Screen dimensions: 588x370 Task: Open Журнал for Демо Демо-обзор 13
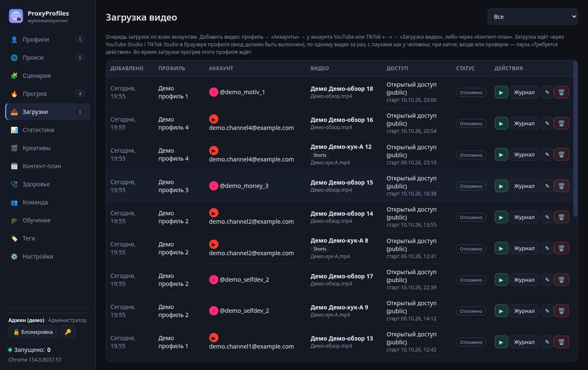pyautogui.click(x=524, y=342)
